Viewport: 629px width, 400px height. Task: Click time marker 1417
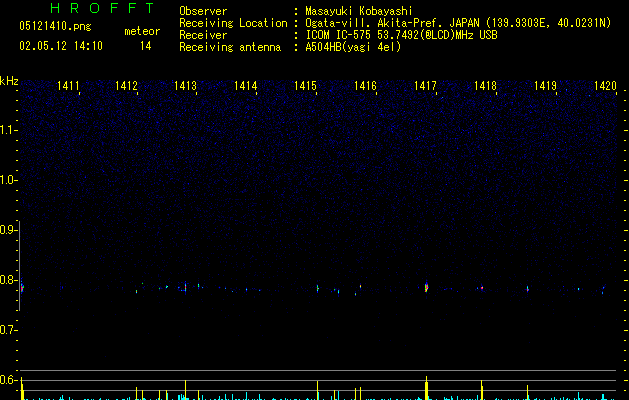(425, 86)
